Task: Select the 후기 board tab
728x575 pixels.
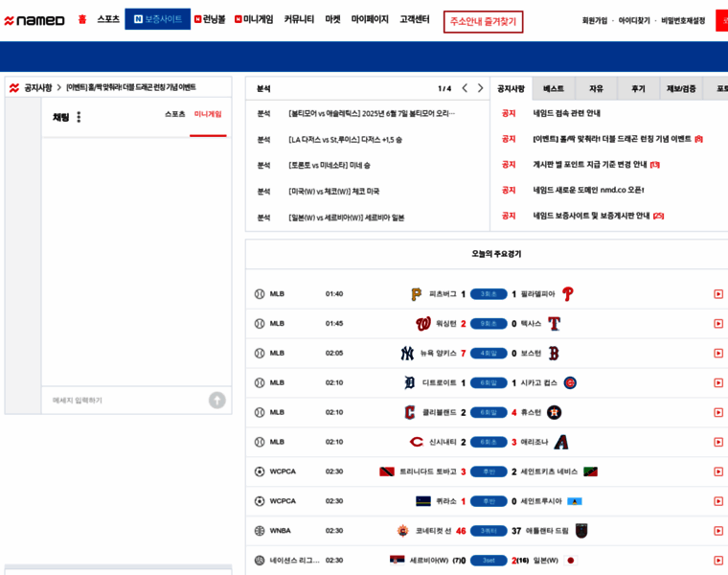Action: [x=638, y=88]
